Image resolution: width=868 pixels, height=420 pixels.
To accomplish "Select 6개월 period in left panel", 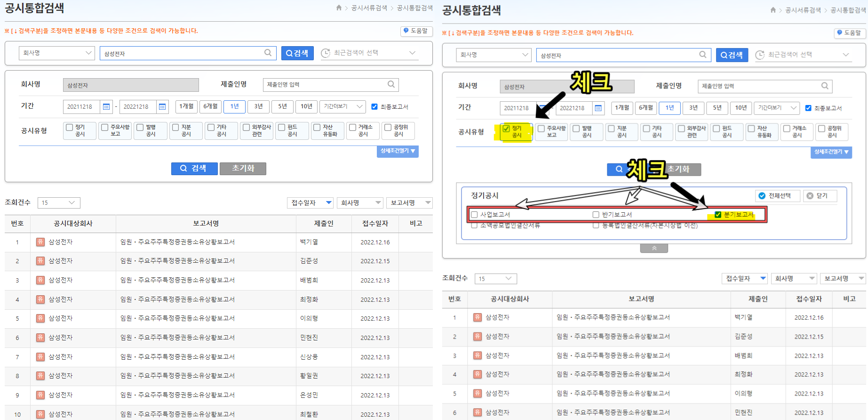I will click(210, 106).
